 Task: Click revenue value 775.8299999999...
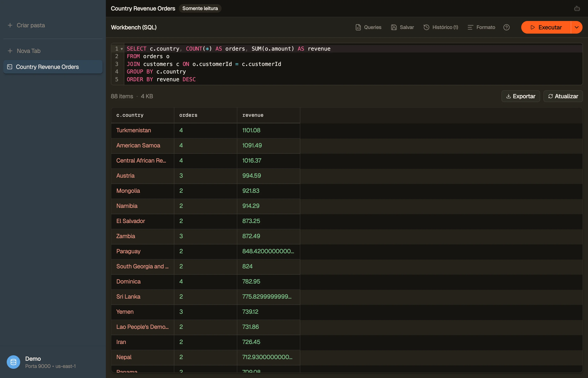pyautogui.click(x=267, y=297)
